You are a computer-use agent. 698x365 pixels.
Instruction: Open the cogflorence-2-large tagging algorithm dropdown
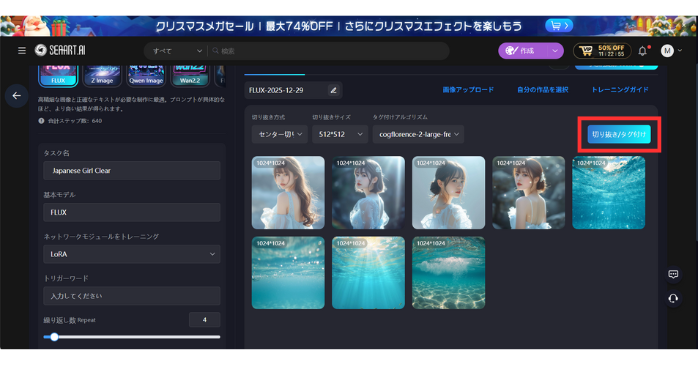tap(418, 134)
